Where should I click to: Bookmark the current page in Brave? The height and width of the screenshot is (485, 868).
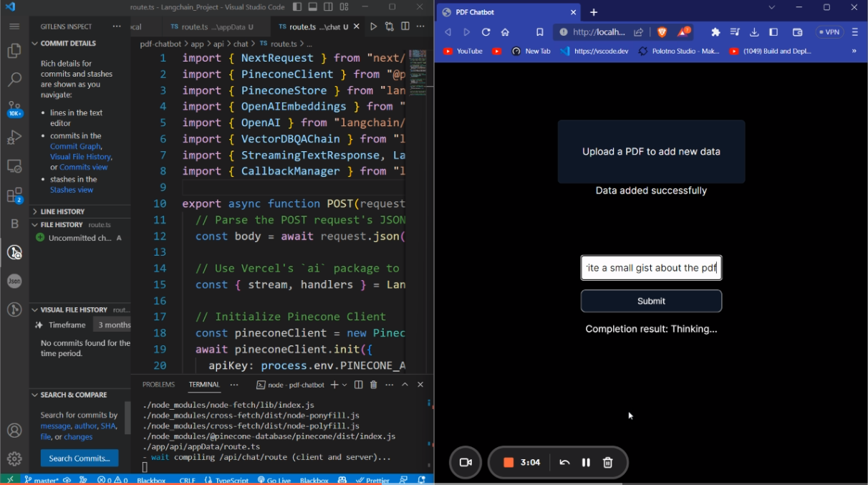click(x=540, y=32)
